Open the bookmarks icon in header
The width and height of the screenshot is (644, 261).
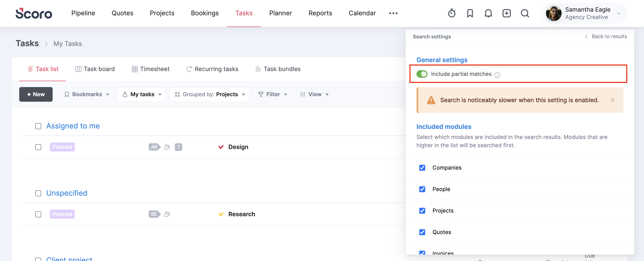click(x=470, y=13)
